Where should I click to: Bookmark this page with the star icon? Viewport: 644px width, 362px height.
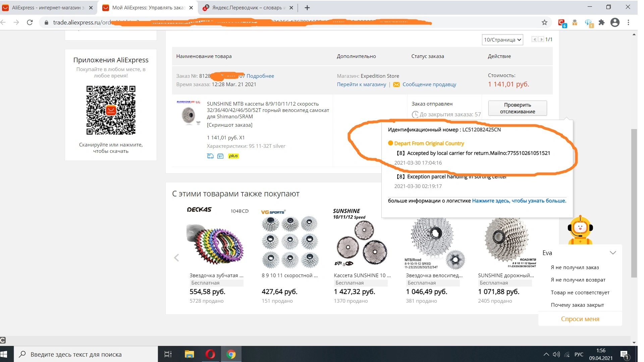[544, 22]
